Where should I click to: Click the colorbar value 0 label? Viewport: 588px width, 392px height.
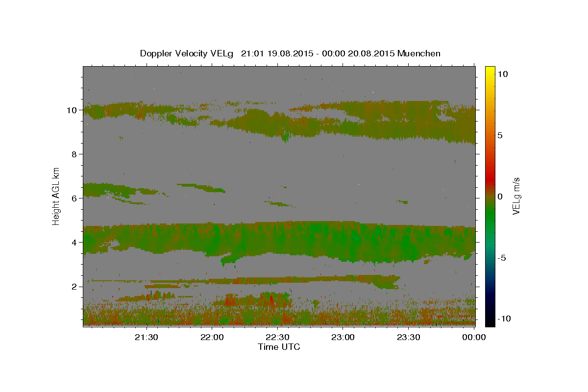pos(500,196)
